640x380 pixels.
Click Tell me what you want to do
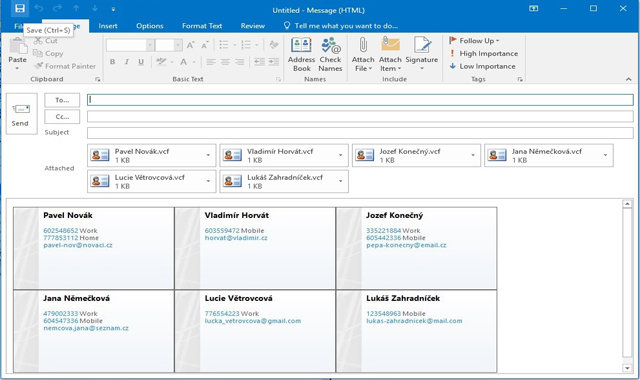(341, 26)
